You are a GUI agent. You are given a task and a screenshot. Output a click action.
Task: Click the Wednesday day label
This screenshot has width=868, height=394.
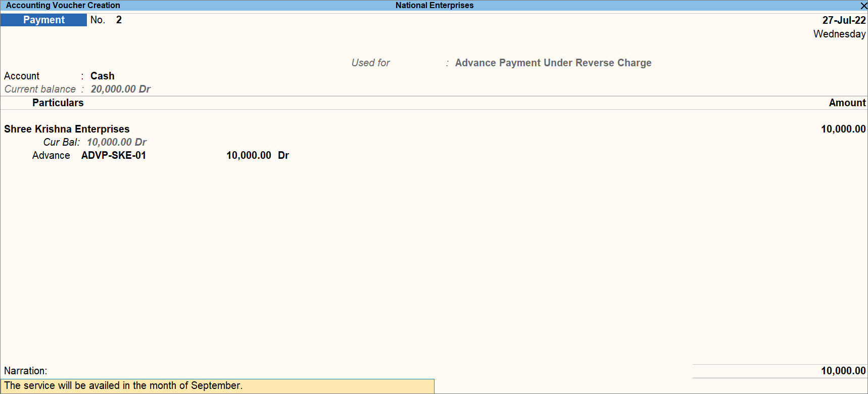coord(839,34)
